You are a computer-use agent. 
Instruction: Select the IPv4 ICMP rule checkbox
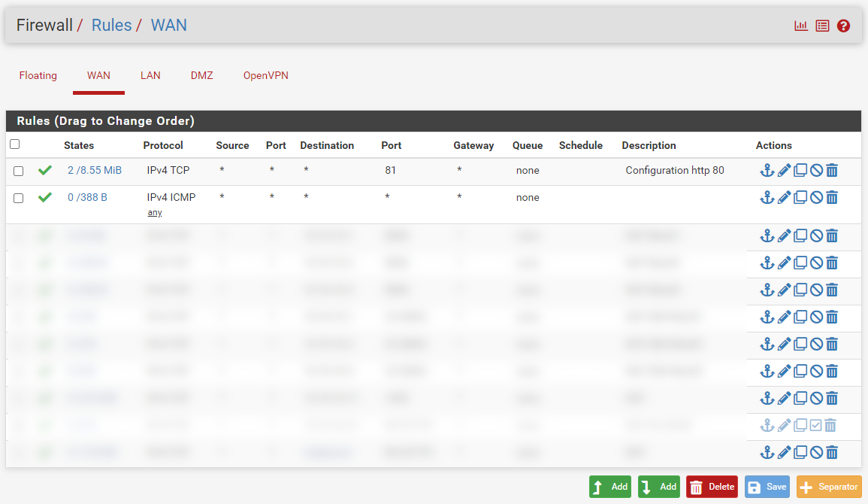point(19,199)
